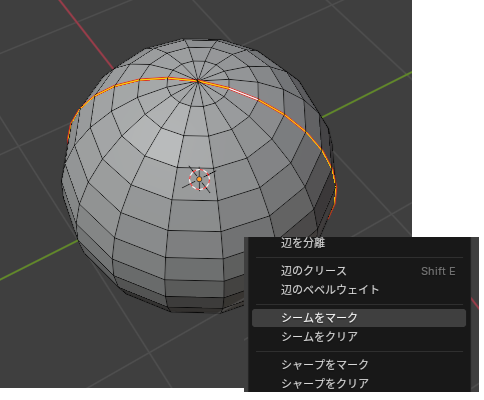Image resolution: width=484 pixels, height=400 pixels.
Task: Click the Shift E shortcut label
Action: coord(438,271)
